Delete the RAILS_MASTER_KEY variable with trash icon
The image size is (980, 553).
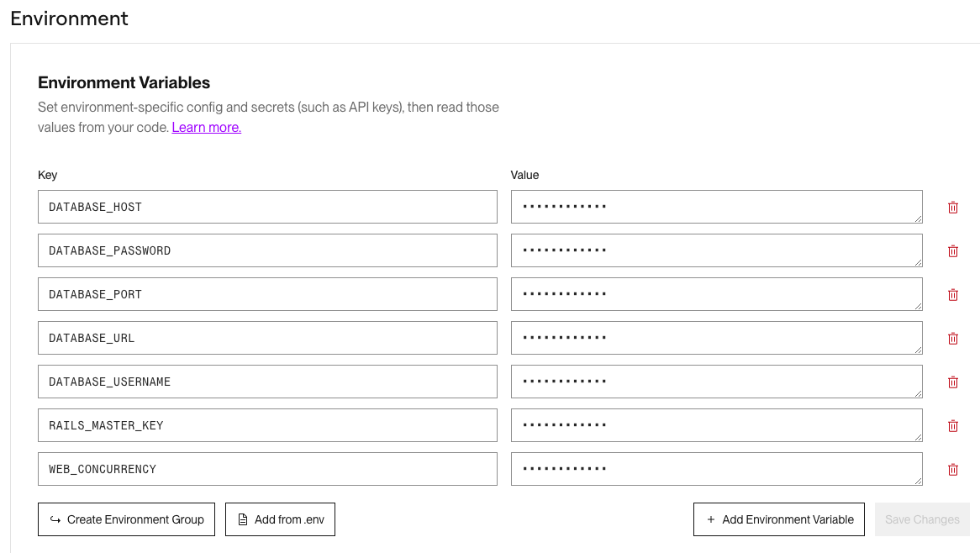(953, 426)
